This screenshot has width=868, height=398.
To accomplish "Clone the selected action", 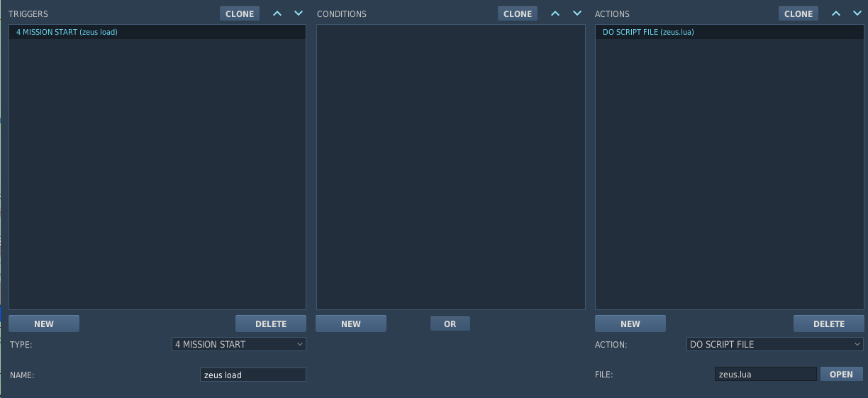I will tap(799, 13).
